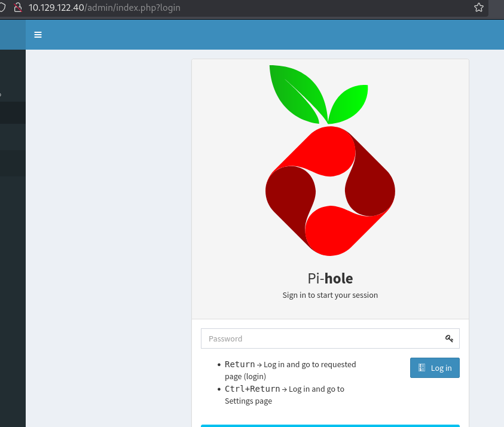Click the Pi-hole raspberry logo

click(x=330, y=160)
